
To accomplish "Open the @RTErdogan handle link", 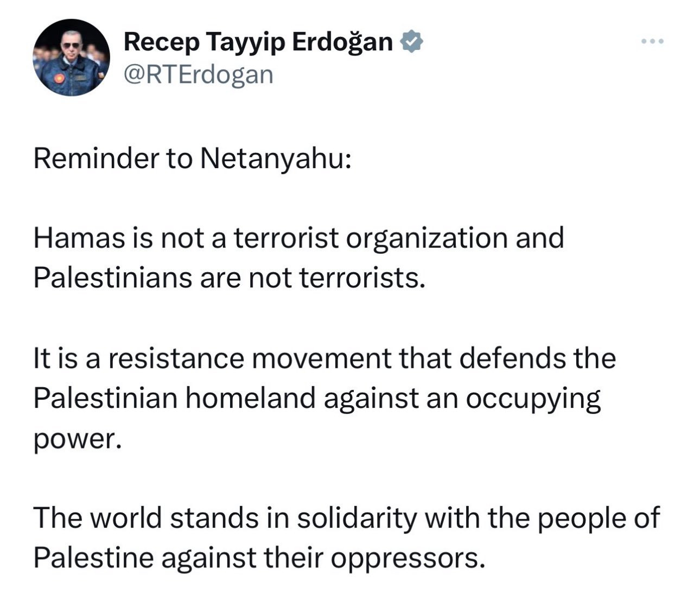I will coord(199,75).
